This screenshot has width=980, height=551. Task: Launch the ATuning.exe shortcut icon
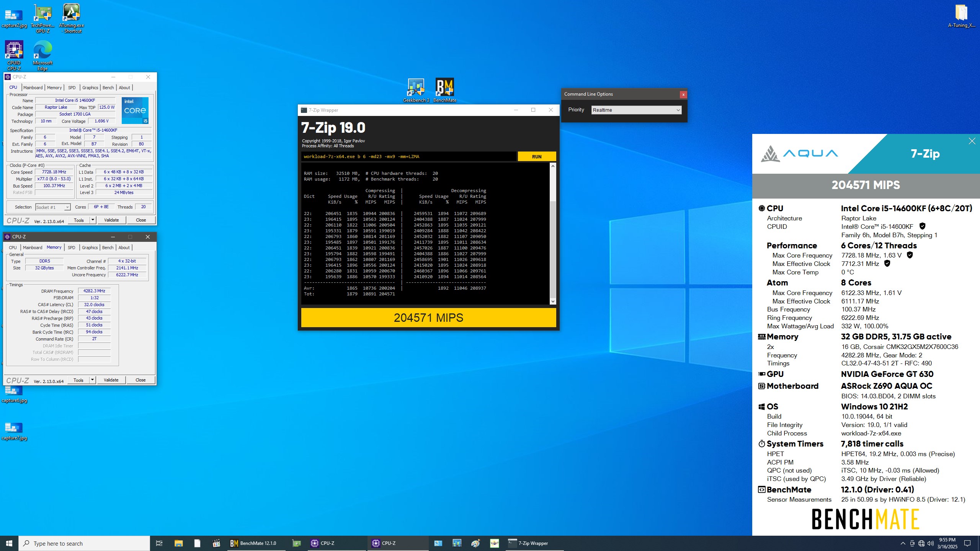[72, 18]
